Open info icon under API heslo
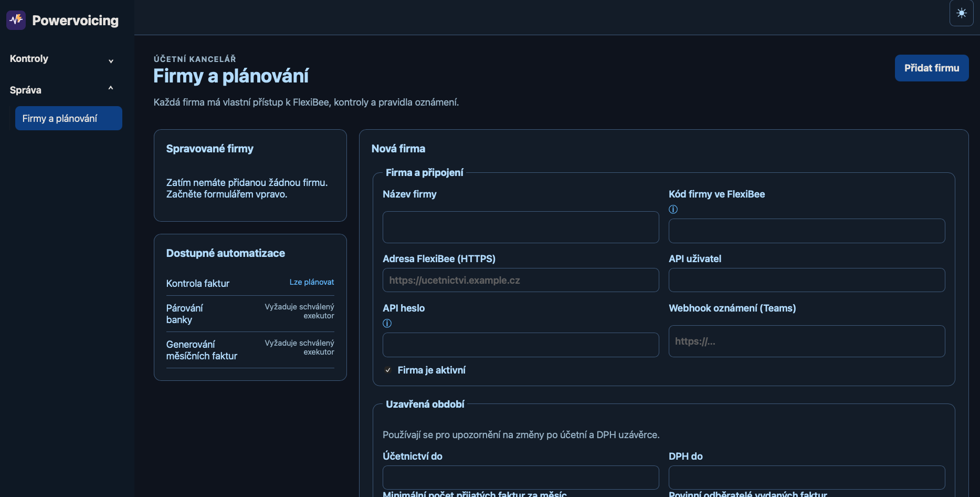The width and height of the screenshot is (980, 497). point(387,323)
